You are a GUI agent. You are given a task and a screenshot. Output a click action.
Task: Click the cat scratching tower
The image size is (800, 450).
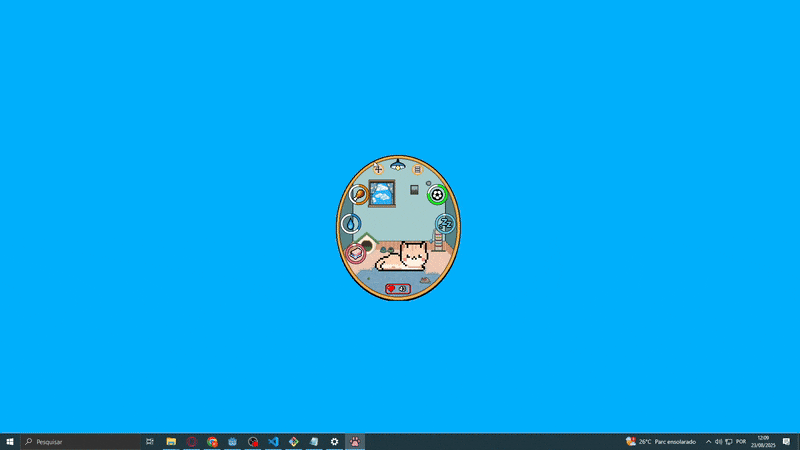tap(438, 240)
